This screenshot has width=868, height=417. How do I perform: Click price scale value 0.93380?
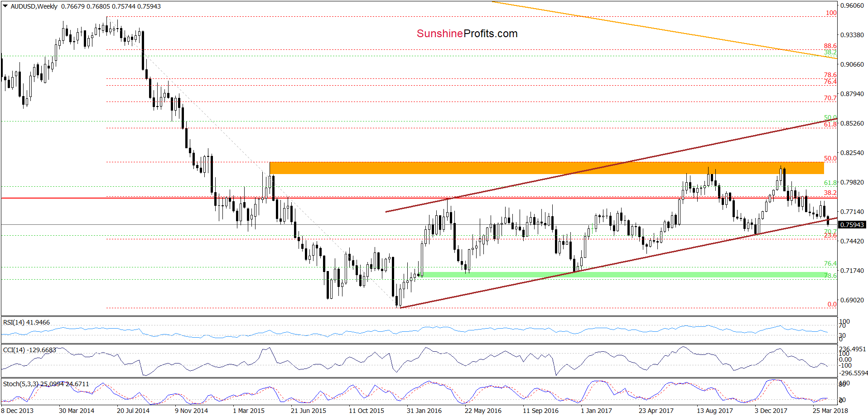[852, 35]
